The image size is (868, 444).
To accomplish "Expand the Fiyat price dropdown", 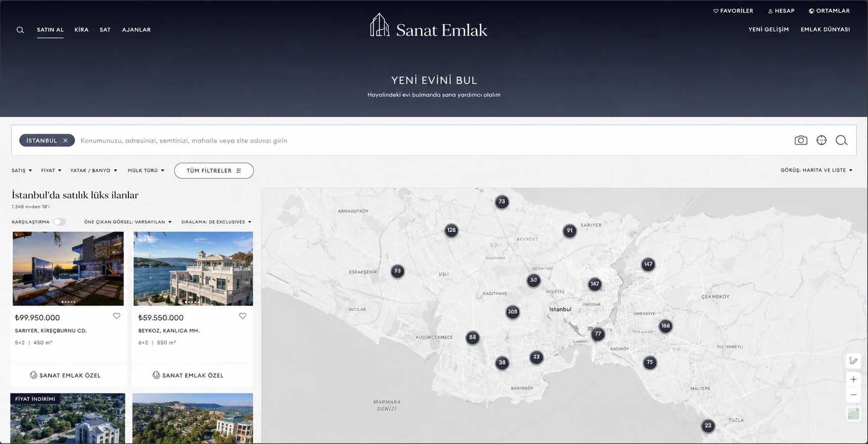I will pyautogui.click(x=51, y=170).
